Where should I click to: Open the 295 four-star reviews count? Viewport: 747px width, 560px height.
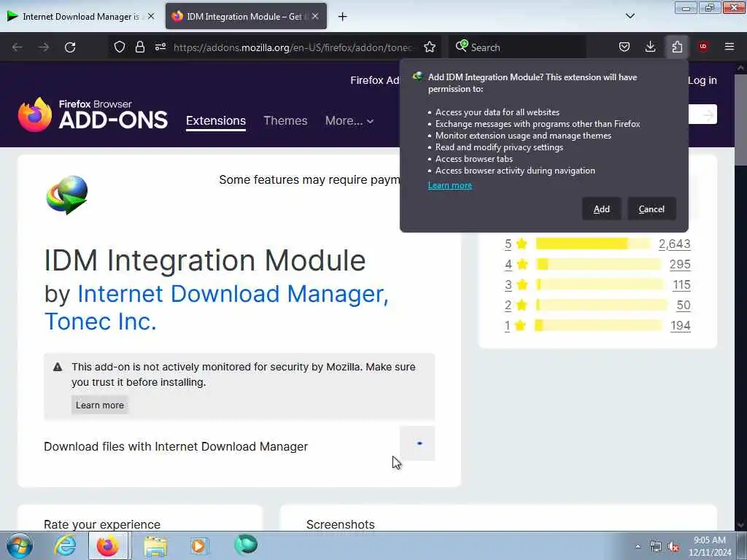[x=680, y=264]
